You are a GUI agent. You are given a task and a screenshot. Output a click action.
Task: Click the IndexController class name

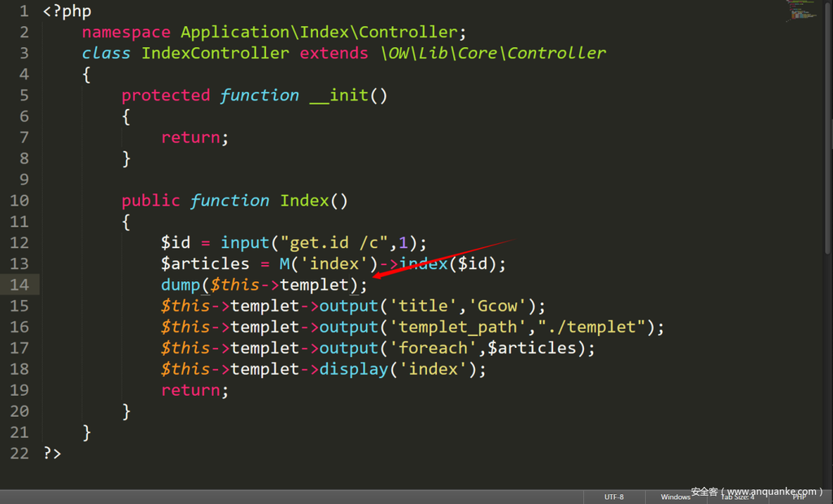pos(215,53)
